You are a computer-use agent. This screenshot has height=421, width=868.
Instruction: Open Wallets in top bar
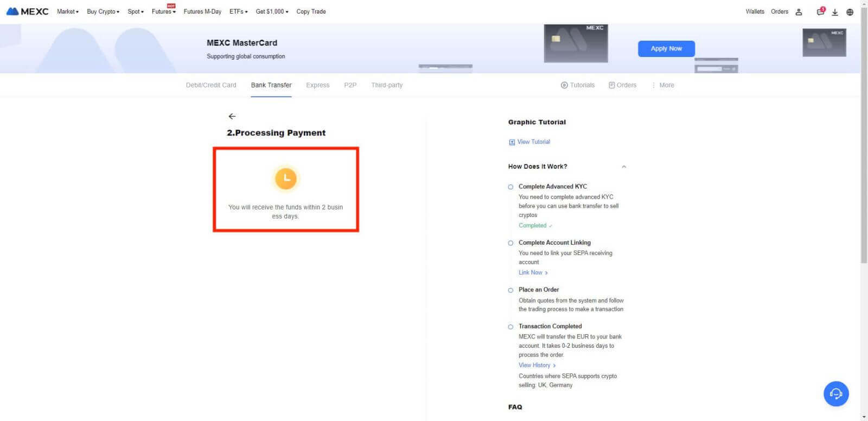click(755, 11)
